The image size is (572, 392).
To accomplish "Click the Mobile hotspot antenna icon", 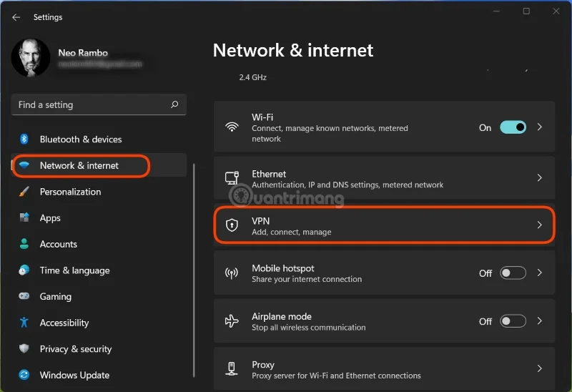I will pyautogui.click(x=232, y=273).
